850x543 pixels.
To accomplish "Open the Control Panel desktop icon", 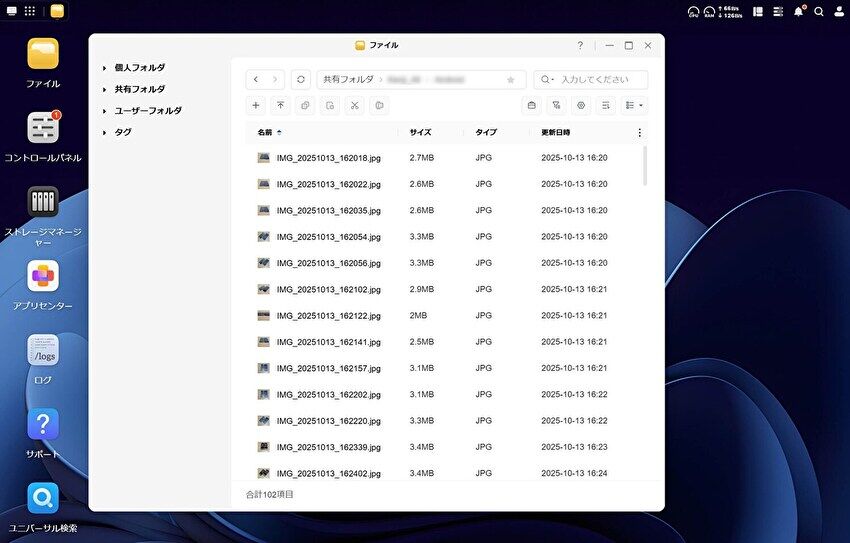I will tap(42, 128).
